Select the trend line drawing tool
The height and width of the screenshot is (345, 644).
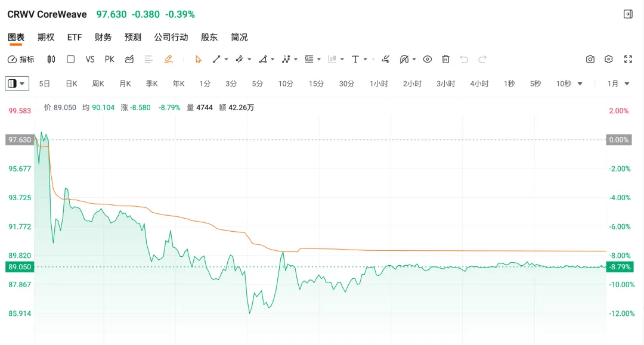click(216, 60)
